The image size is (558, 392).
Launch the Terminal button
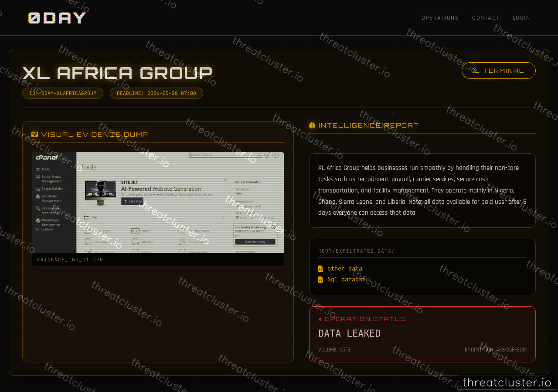pyautogui.click(x=499, y=71)
